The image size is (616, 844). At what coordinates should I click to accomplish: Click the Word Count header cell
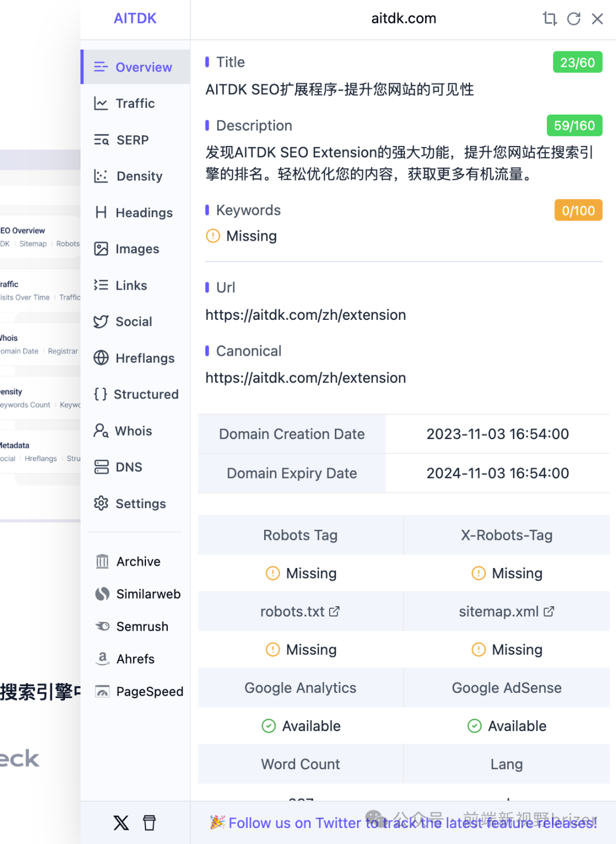point(300,764)
